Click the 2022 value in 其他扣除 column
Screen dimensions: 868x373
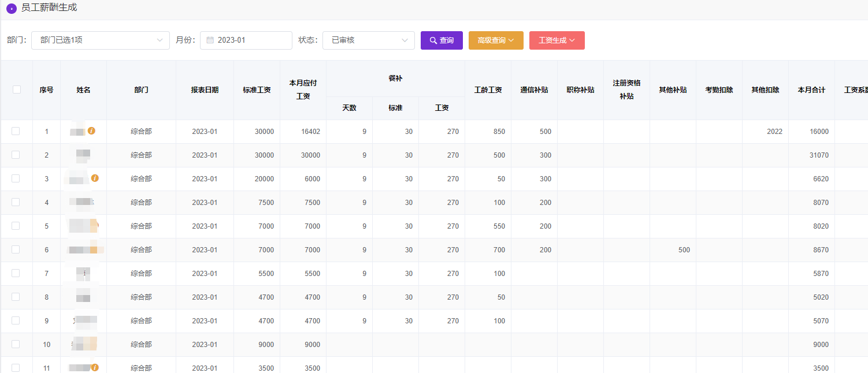pyautogui.click(x=774, y=132)
